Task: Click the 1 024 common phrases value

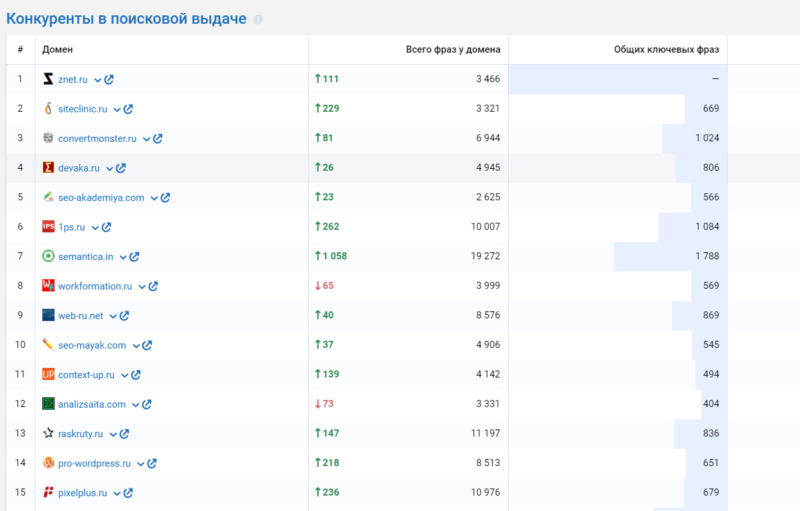Action: (707, 138)
